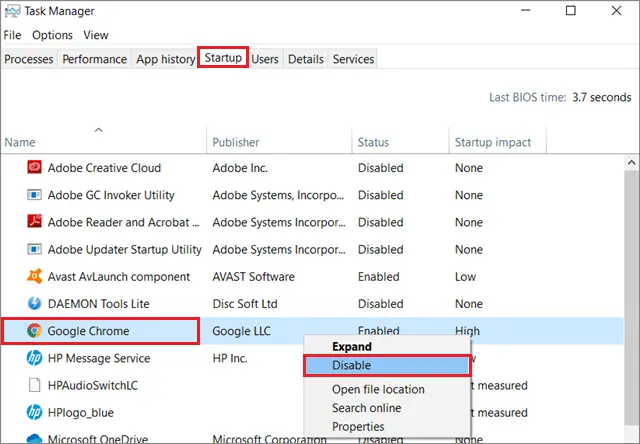The width and height of the screenshot is (640, 444).
Task: Select the Adobe Reader and Acrobat name
Action: (123, 222)
